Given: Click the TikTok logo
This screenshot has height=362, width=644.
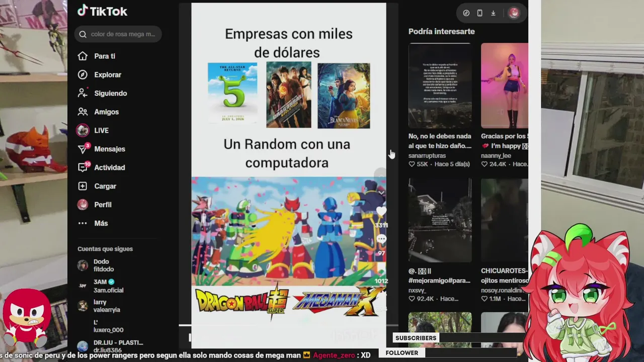Looking at the screenshot, I should pos(103,11).
